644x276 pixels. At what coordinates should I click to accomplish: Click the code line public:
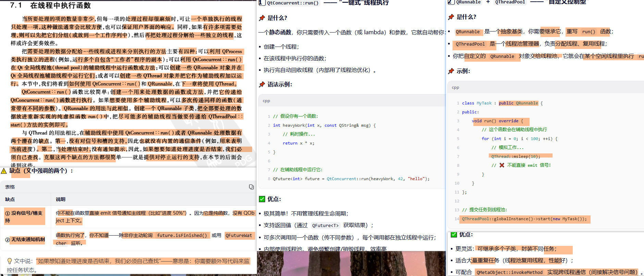click(x=470, y=112)
